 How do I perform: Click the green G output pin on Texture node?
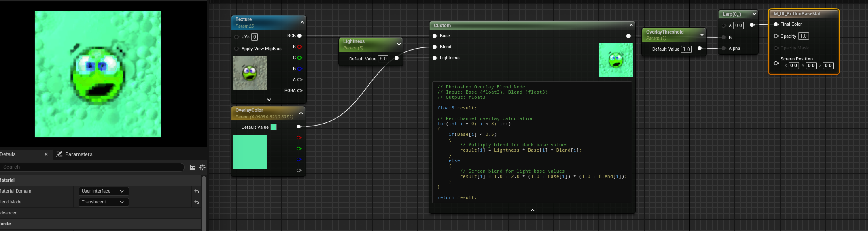(x=300, y=58)
